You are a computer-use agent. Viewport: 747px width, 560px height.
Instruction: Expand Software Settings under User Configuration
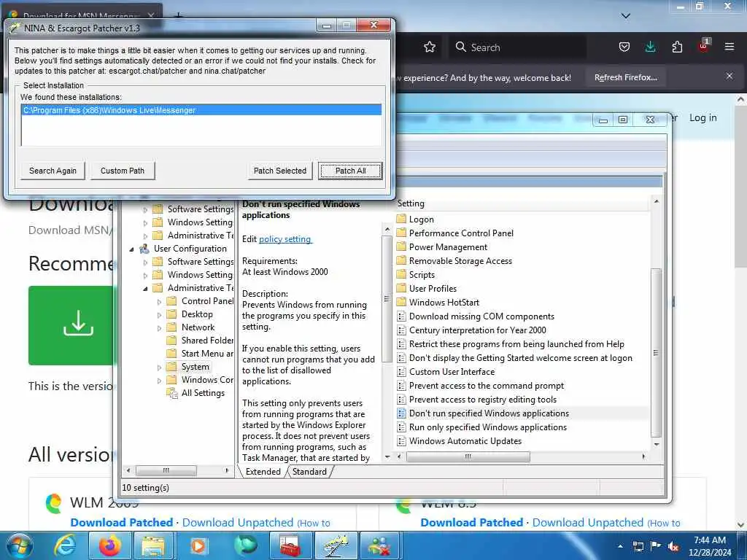tap(145, 262)
